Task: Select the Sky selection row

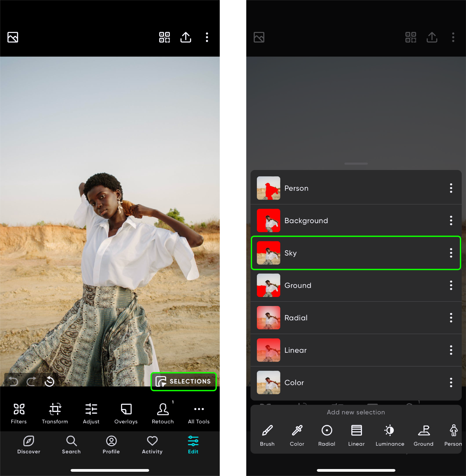Action: pos(356,253)
